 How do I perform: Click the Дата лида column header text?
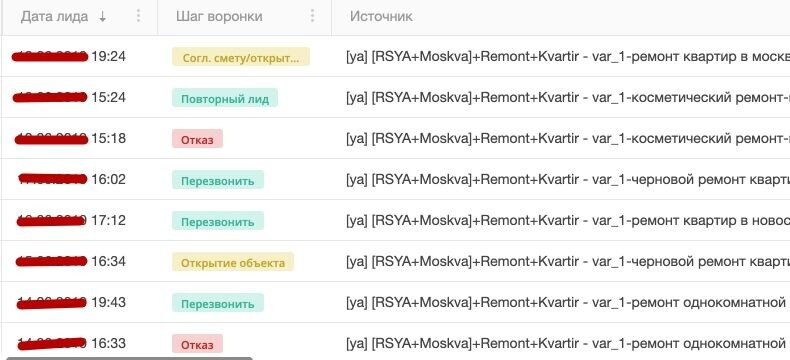pos(54,16)
